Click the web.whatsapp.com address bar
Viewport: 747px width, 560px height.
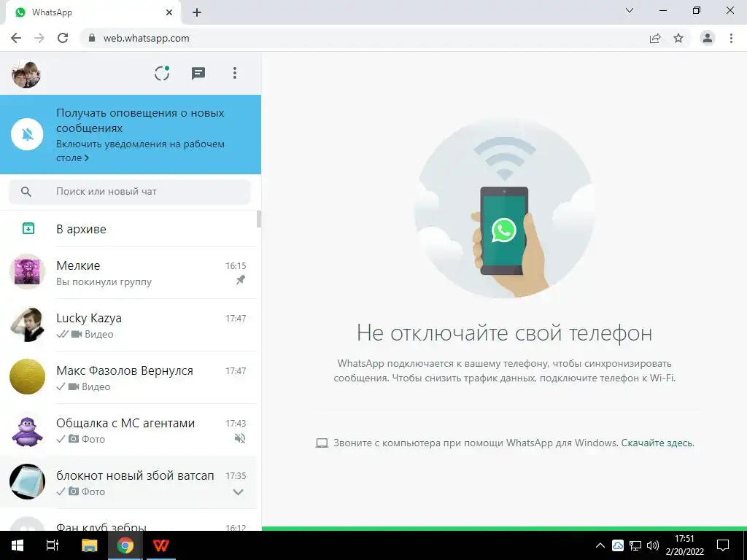tap(384, 38)
